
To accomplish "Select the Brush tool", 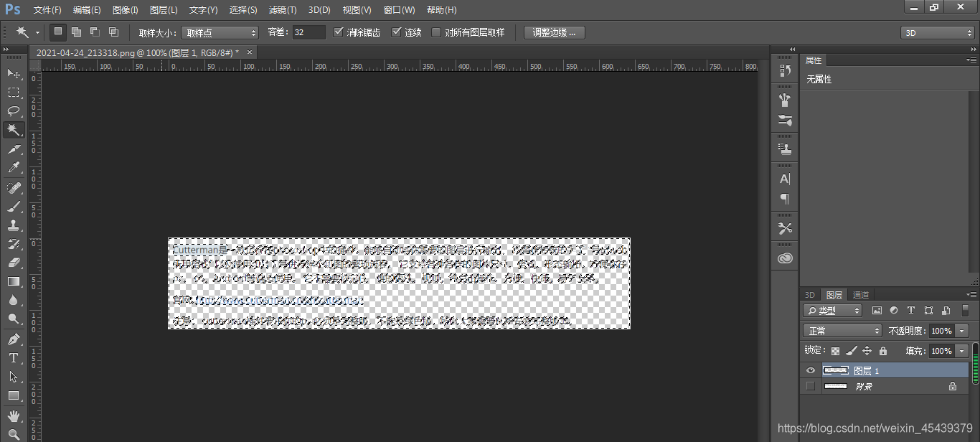I will [x=14, y=207].
